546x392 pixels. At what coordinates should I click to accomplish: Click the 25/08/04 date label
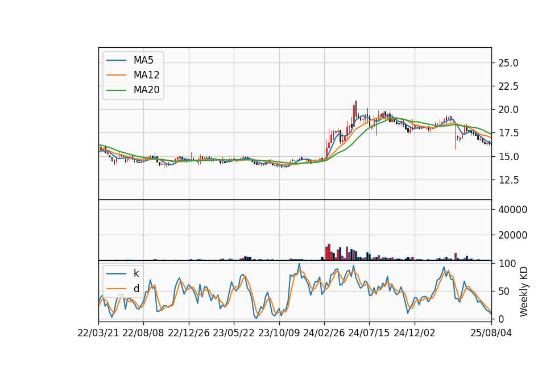pyautogui.click(x=491, y=333)
